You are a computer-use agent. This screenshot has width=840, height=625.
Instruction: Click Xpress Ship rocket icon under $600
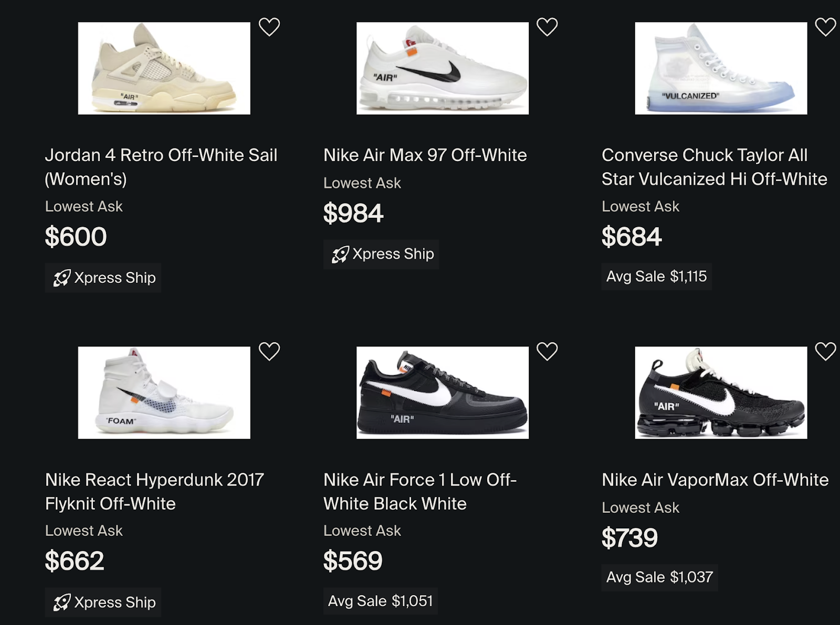coord(61,278)
